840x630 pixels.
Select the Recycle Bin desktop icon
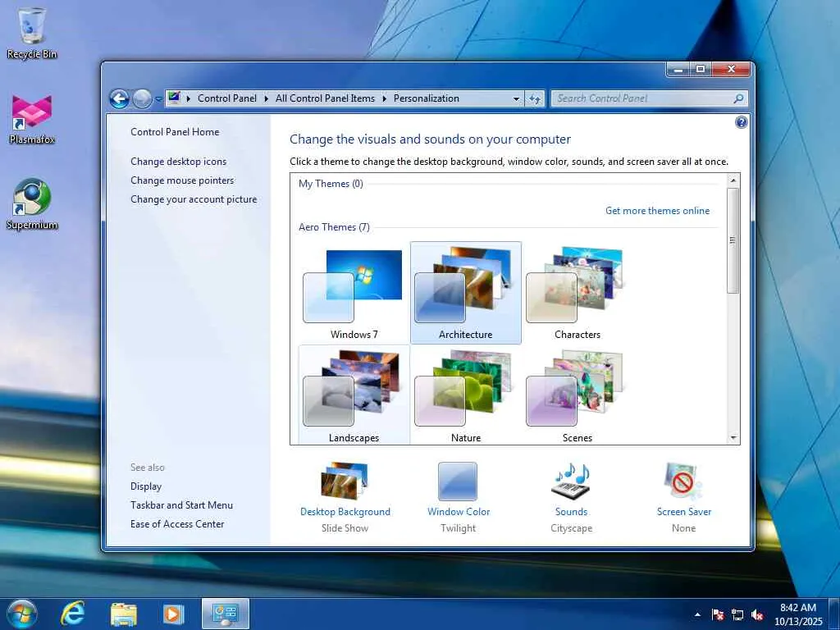pos(32,33)
